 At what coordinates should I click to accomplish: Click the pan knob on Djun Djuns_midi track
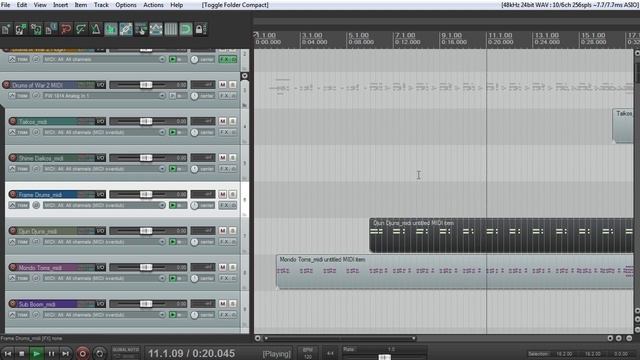194,242
